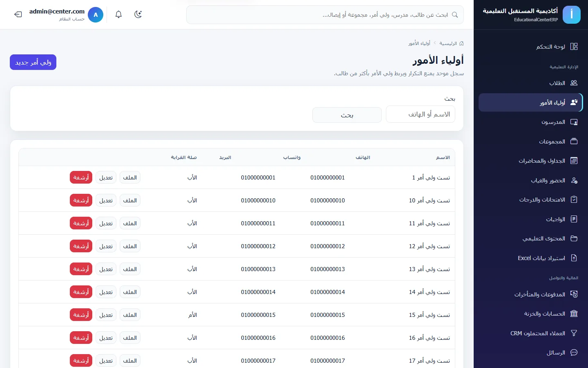
Task: Click the chat icon next to الرسائل
Action: (x=574, y=352)
